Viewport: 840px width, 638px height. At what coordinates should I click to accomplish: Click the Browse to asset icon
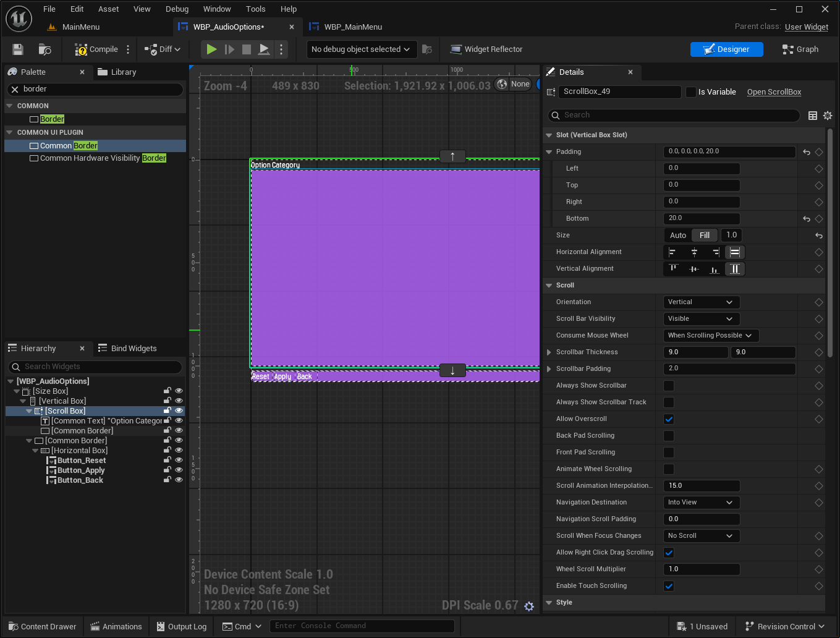[45, 49]
